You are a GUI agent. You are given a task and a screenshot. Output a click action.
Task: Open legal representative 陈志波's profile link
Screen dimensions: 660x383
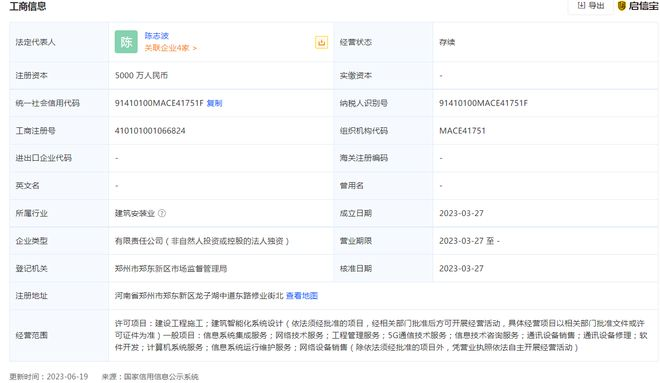tap(157, 36)
